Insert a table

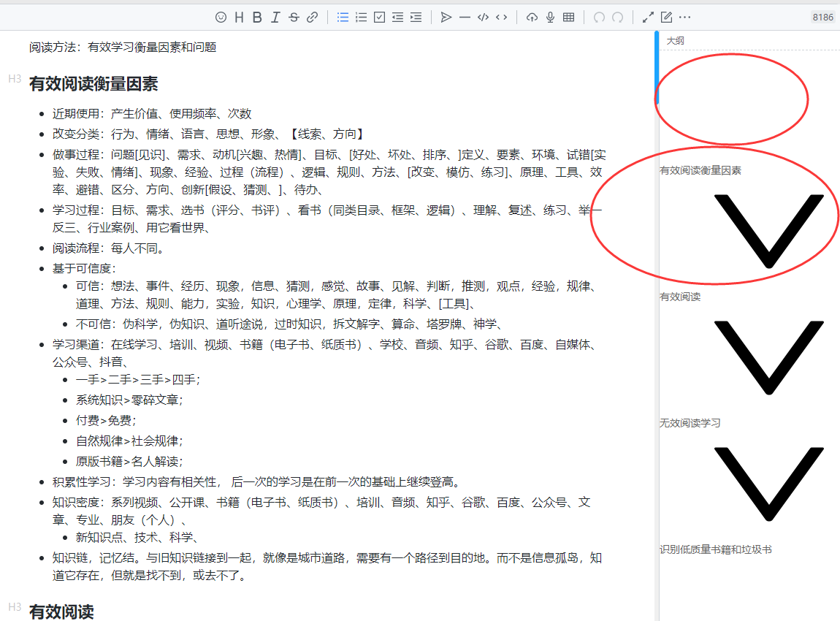[568, 17]
